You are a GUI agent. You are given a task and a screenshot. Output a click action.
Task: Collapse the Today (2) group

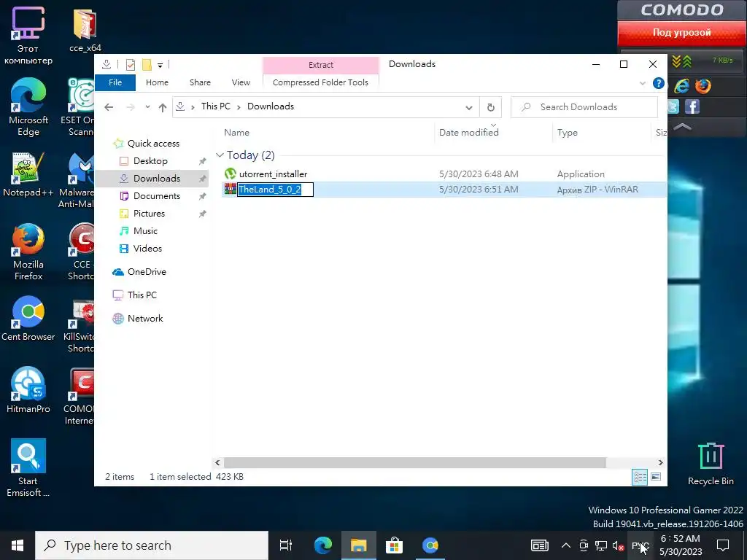[x=220, y=155]
